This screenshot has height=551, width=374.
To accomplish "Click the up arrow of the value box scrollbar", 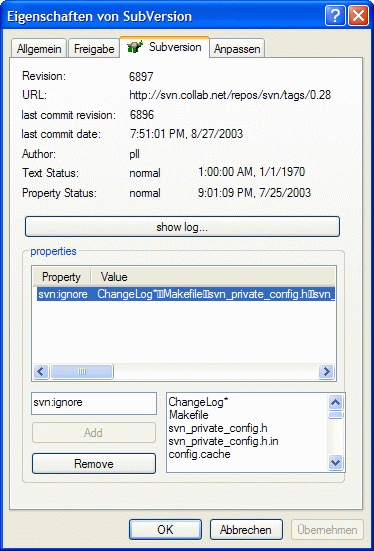I will point(335,402).
